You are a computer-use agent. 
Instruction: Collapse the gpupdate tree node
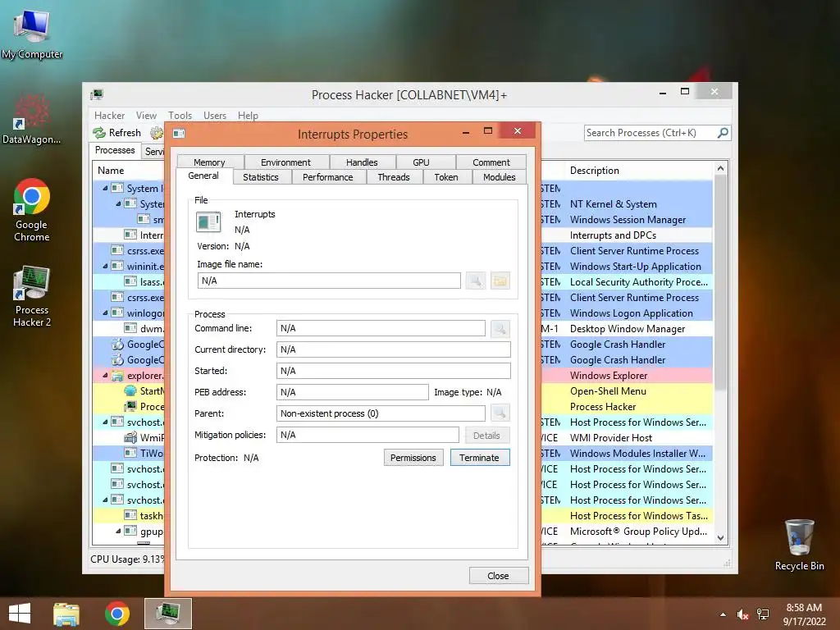(x=118, y=532)
